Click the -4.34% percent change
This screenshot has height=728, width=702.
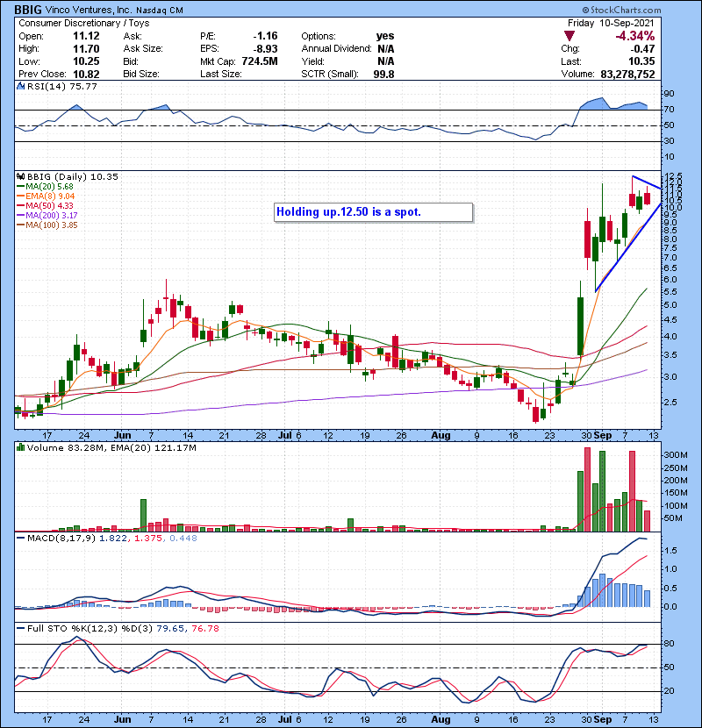634,36
